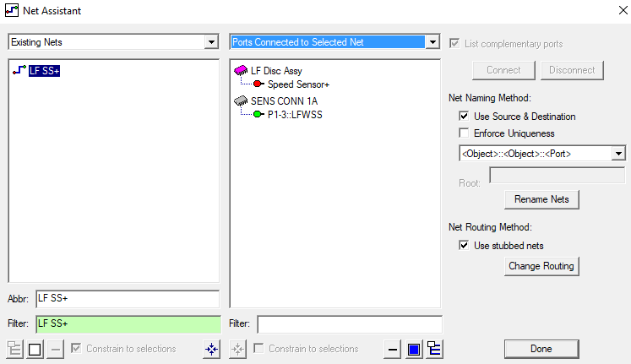
Task: Click the blue filled square select-all icon
Action: (414, 349)
